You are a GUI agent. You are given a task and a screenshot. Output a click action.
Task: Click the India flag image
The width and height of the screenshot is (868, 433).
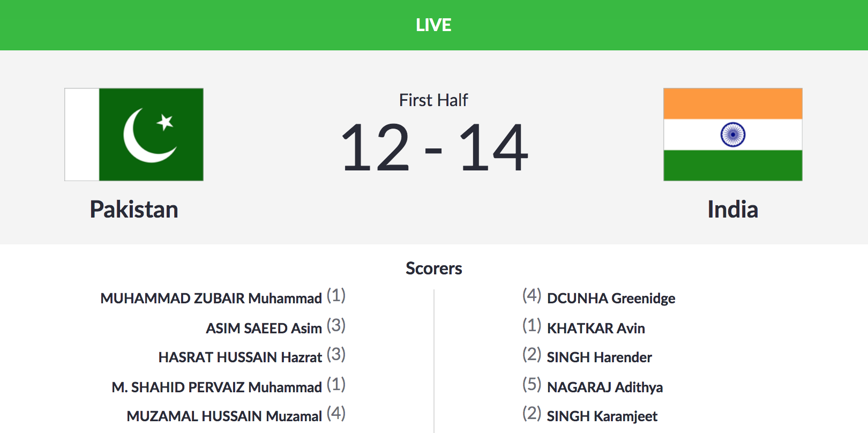coord(732,135)
